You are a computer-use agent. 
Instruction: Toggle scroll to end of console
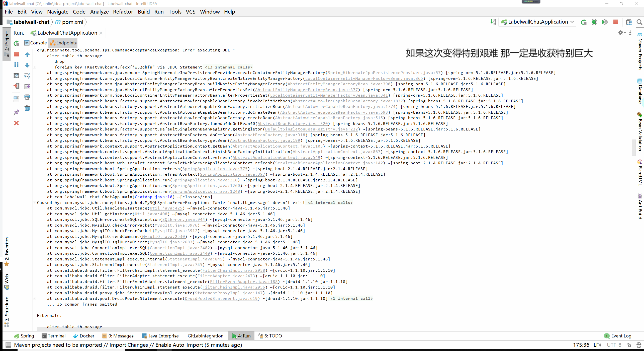click(27, 86)
